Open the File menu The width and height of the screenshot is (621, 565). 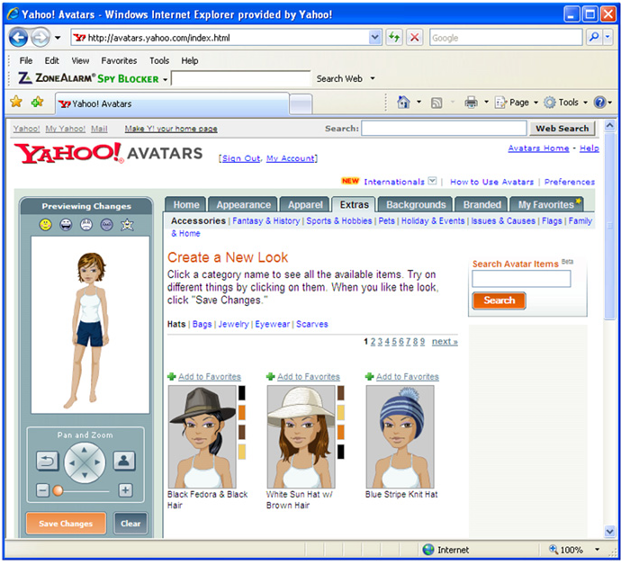pos(26,61)
